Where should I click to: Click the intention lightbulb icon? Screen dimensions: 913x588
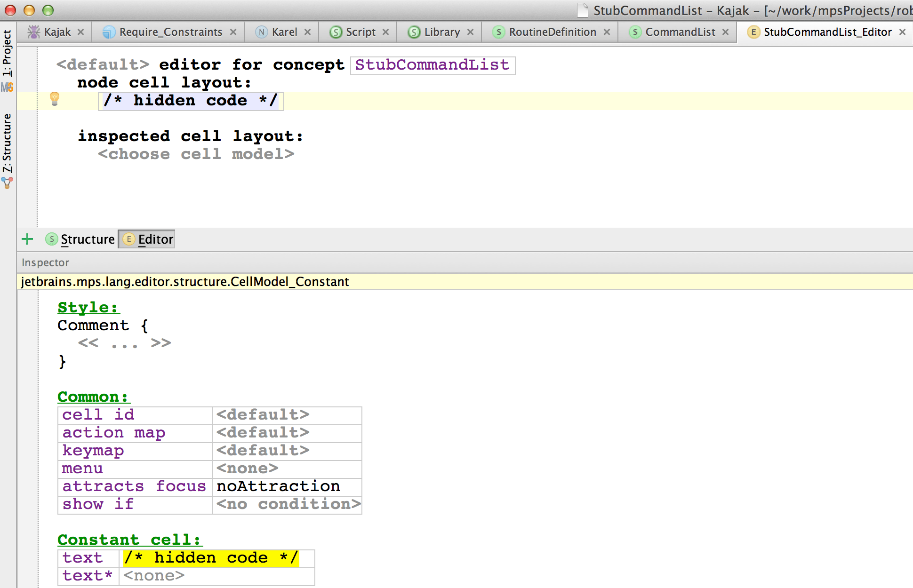tap(55, 99)
